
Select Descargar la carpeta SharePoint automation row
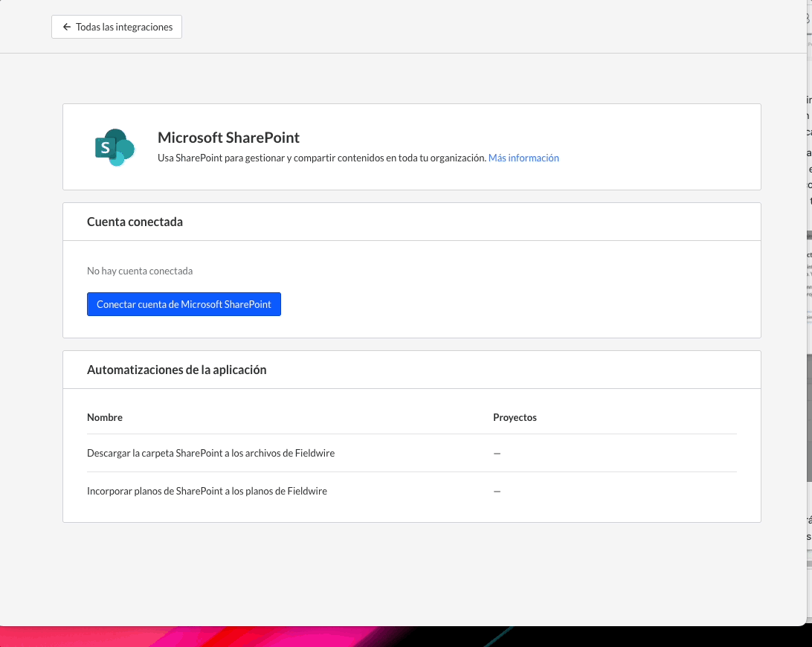point(412,453)
